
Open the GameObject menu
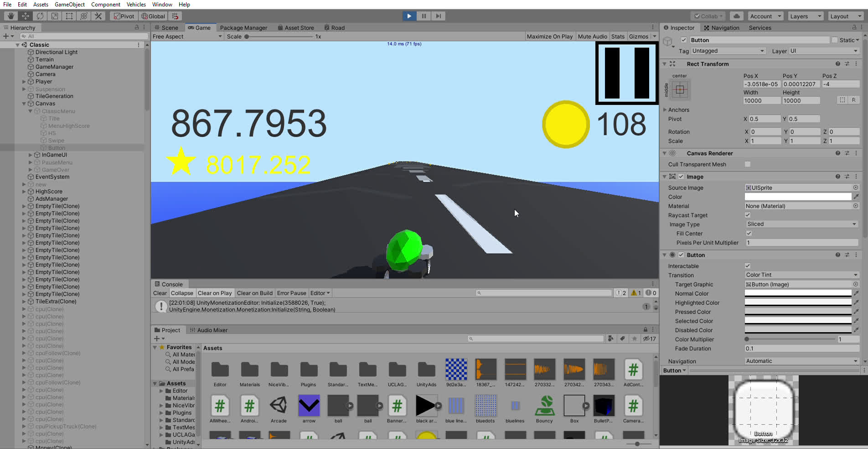pyautogui.click(x=69, y=5)
